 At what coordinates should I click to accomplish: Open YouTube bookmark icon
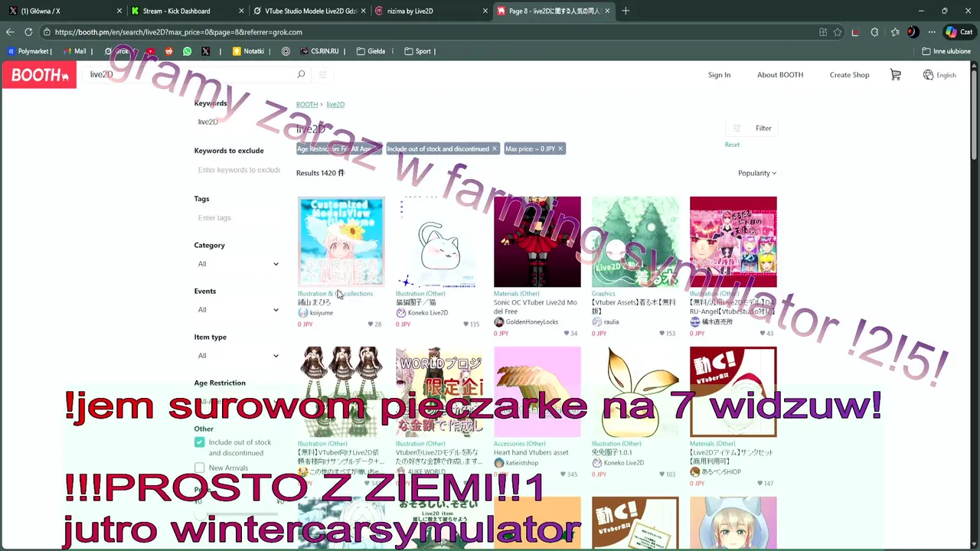click(150, 51)
